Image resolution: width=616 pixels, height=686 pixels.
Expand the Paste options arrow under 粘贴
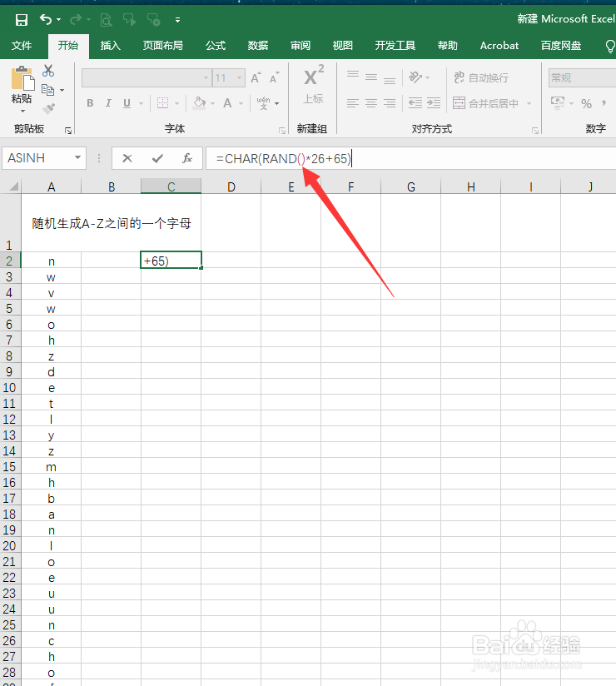[22, 111]
